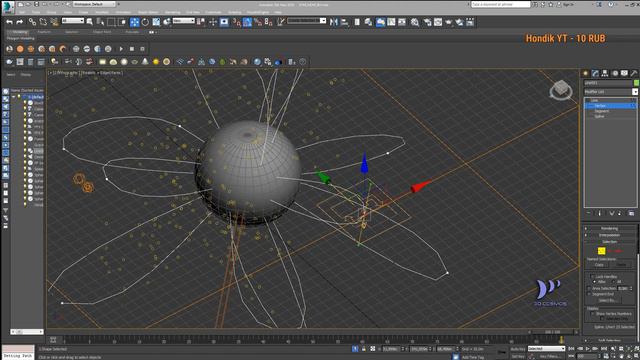Click the yellow vertex selection swatch

(601, 251)
